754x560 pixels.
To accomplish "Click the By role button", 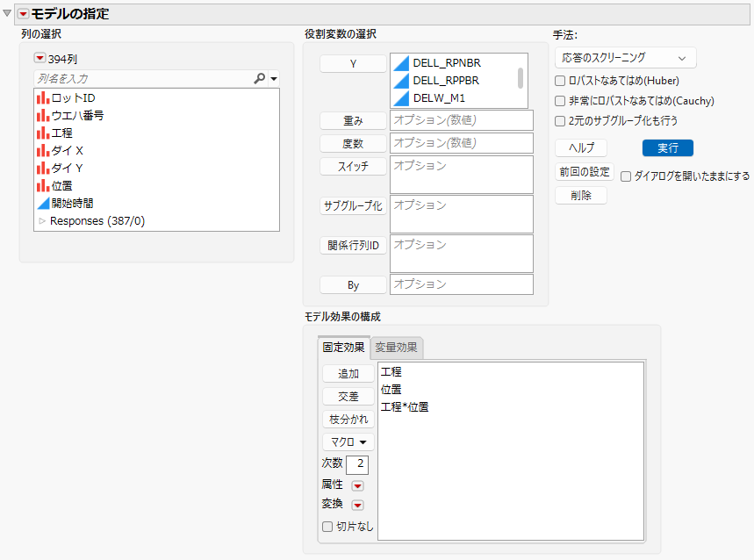I will click(353, 285).
